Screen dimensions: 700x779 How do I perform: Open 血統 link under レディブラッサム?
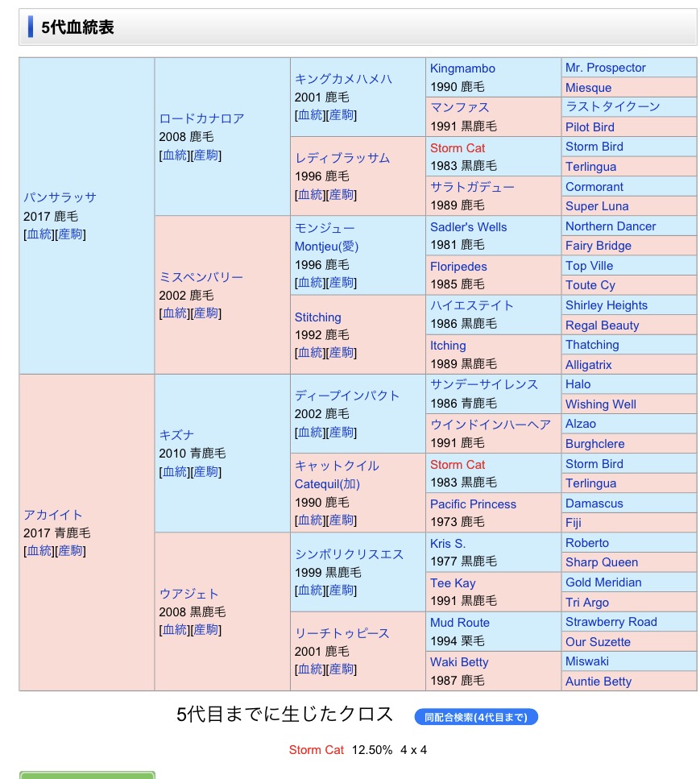pos(310,195)
